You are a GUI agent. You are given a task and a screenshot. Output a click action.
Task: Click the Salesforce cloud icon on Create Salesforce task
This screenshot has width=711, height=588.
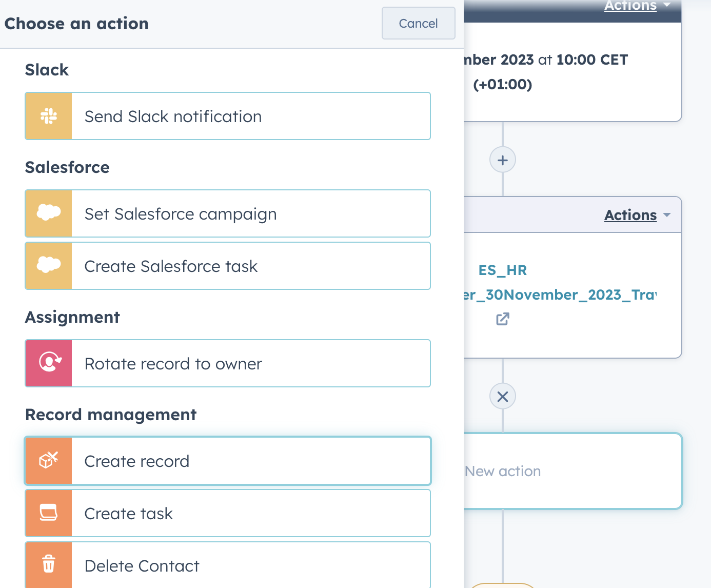tap(48, 266)
